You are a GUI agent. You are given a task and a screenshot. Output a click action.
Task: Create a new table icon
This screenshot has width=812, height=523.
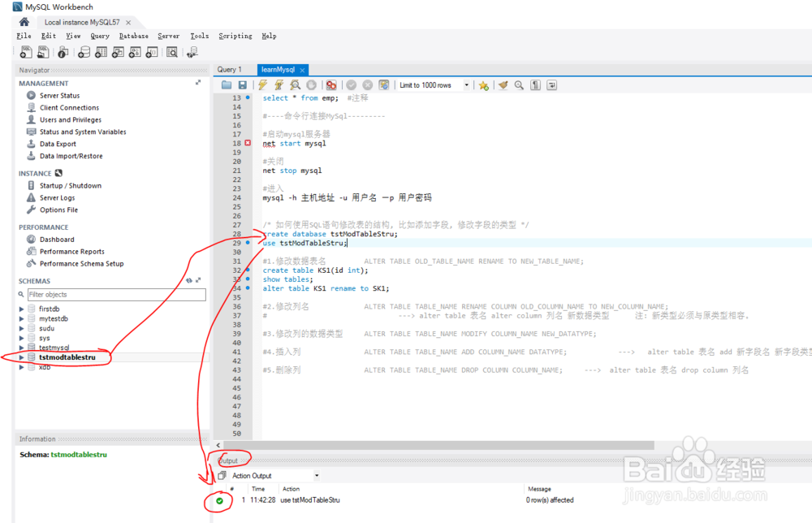coord(101,52)
